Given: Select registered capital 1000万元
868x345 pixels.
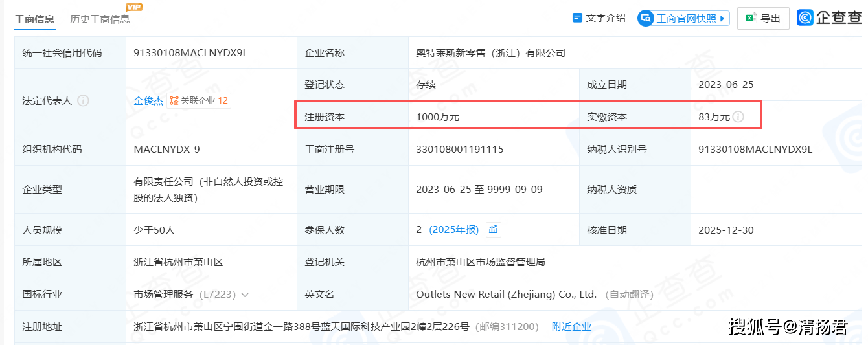Looking at the screenshot, I should click(x=437, y=117).
